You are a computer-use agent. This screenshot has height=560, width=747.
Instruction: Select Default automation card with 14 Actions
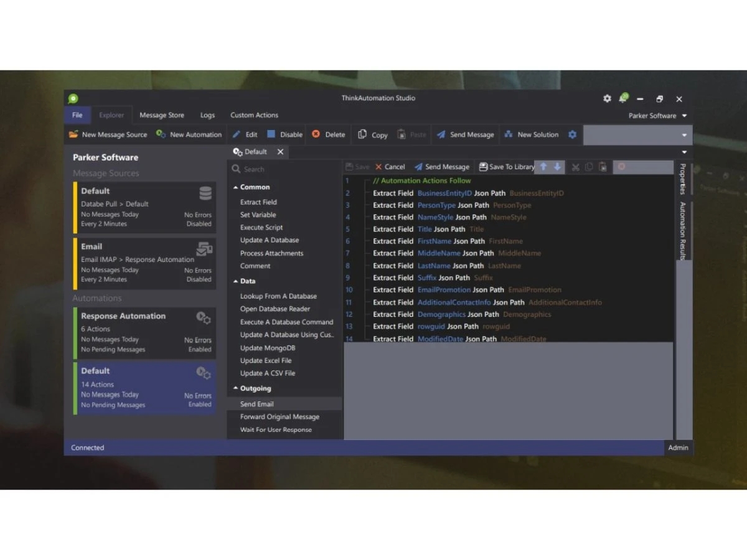point(144,388)
